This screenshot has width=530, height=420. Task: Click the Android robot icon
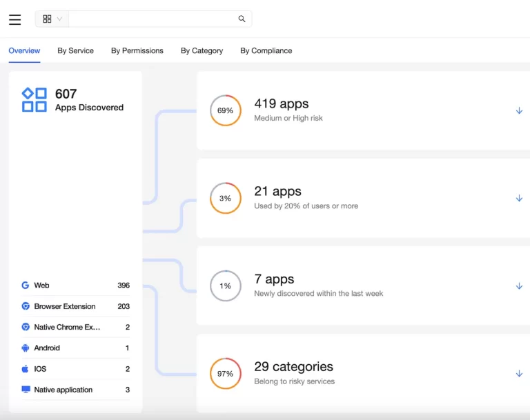(x=26, y=348)
